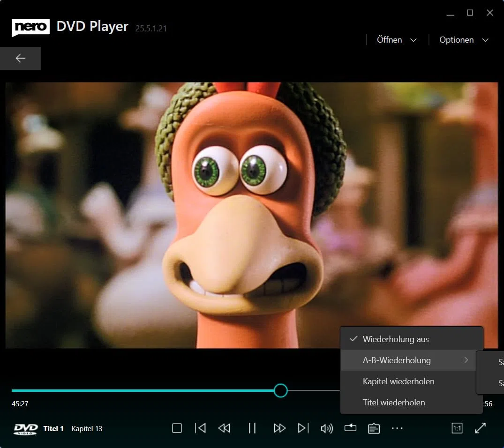Skip to the next chapter
This screenshot has width=504, height=448.
(x=303, y=428)
